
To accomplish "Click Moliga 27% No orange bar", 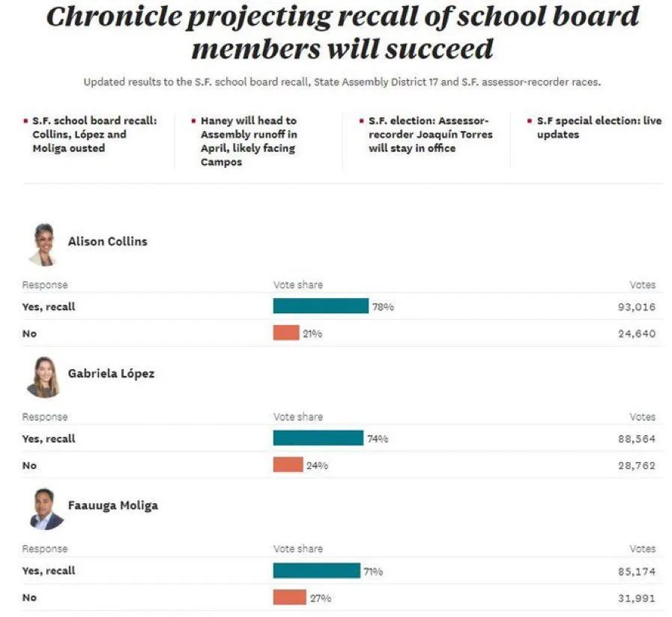I will (x=289, y=598).
